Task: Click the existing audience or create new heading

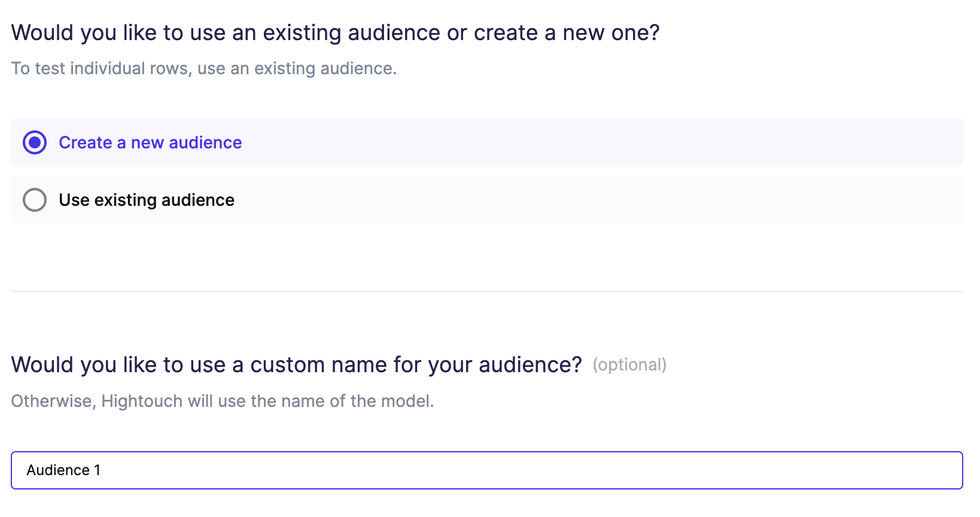Action: [x=335, y=33]
